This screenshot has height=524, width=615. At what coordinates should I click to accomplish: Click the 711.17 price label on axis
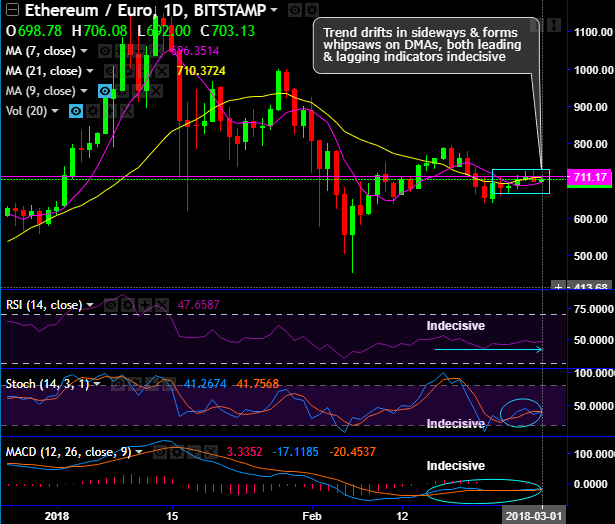[590, 177]
